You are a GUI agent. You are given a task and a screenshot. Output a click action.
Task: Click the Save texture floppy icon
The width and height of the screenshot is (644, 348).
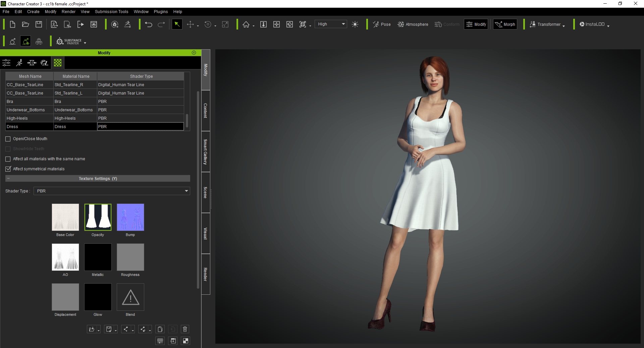(x=109, y=329)
